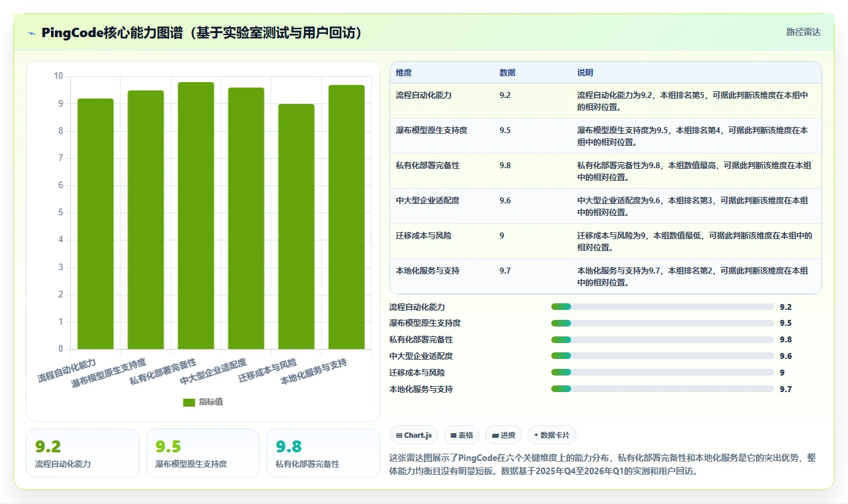
Task: Click the 9.8 value in table
Action: (505, 166)
